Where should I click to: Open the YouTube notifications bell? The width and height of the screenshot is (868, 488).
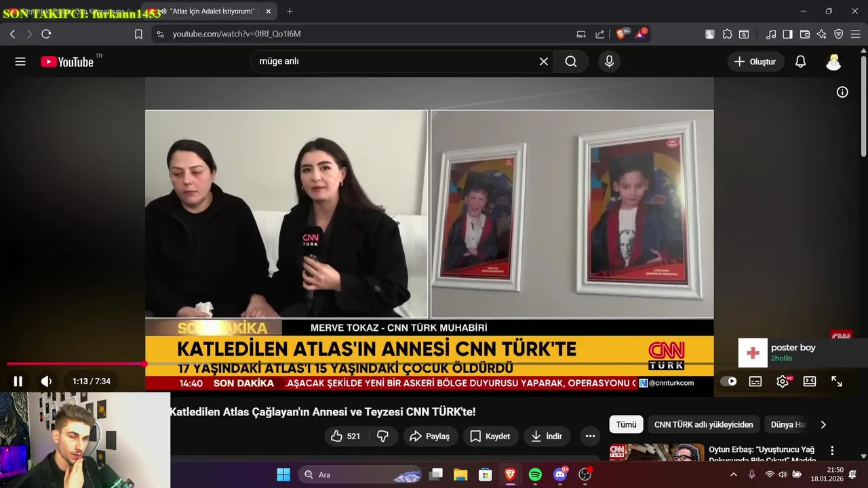[800, 62]
